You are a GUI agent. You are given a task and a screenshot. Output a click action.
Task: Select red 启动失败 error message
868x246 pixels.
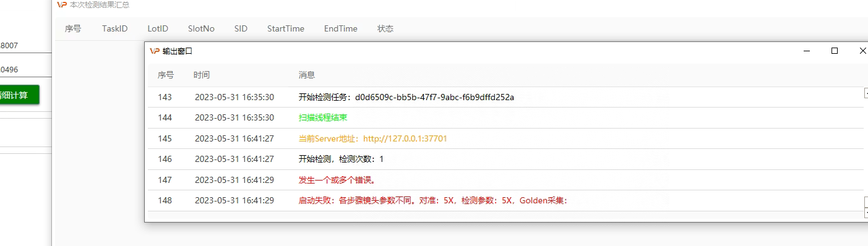coord(433,200)
